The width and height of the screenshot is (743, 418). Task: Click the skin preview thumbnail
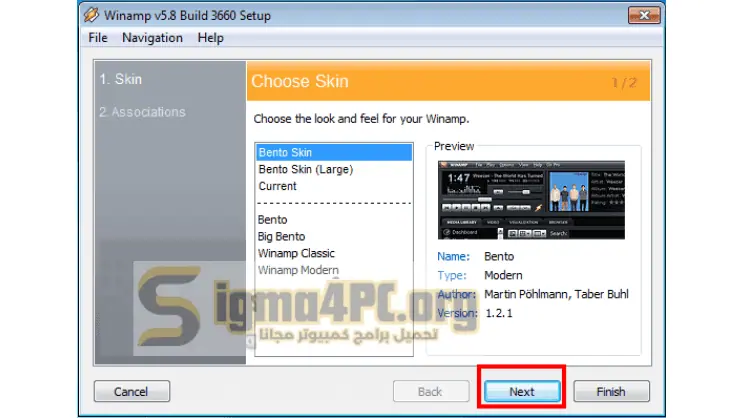[x=531, y=200]
